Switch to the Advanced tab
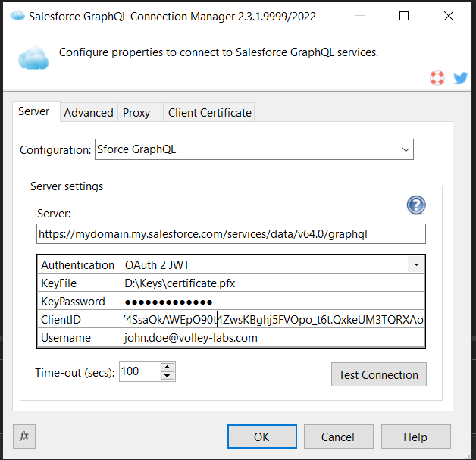476x460 pixels. pyautogui.click(x=89, y=112)
